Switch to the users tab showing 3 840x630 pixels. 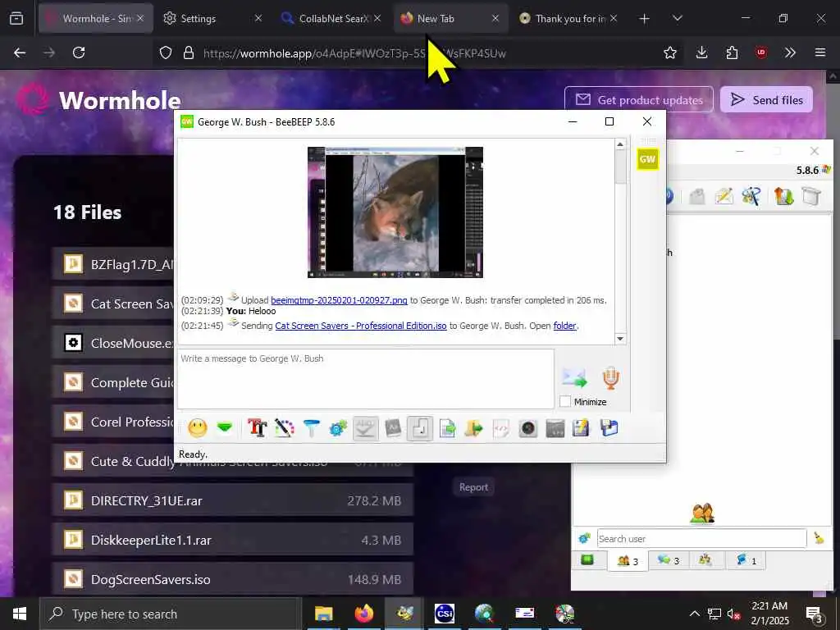tap(628, 561)
